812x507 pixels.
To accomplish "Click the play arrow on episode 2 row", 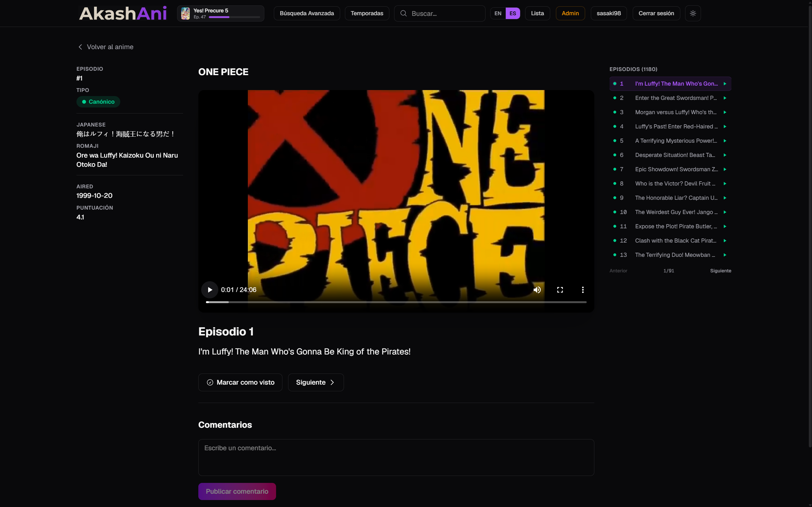I will point(725,98).
